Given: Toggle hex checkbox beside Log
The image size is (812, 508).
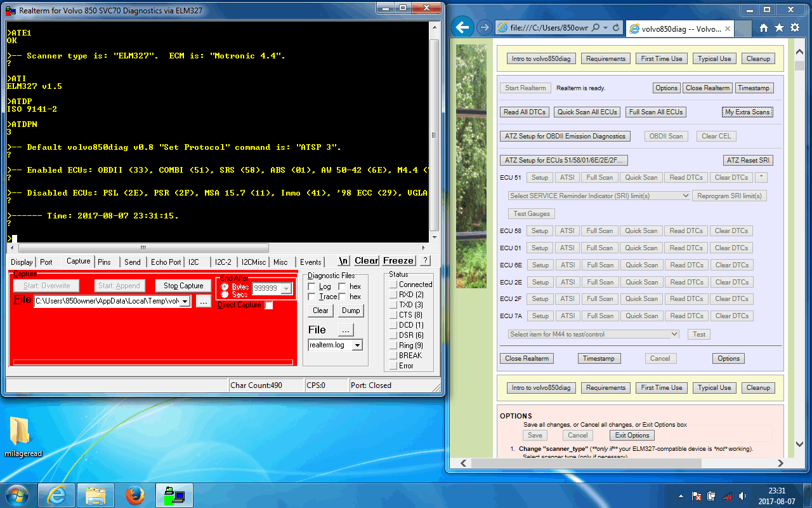Looking at the screenshot, I should coord(342,286).
